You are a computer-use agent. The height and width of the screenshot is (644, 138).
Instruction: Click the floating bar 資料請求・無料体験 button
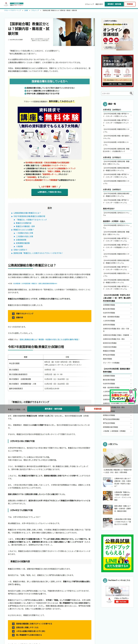click(53, 409)
